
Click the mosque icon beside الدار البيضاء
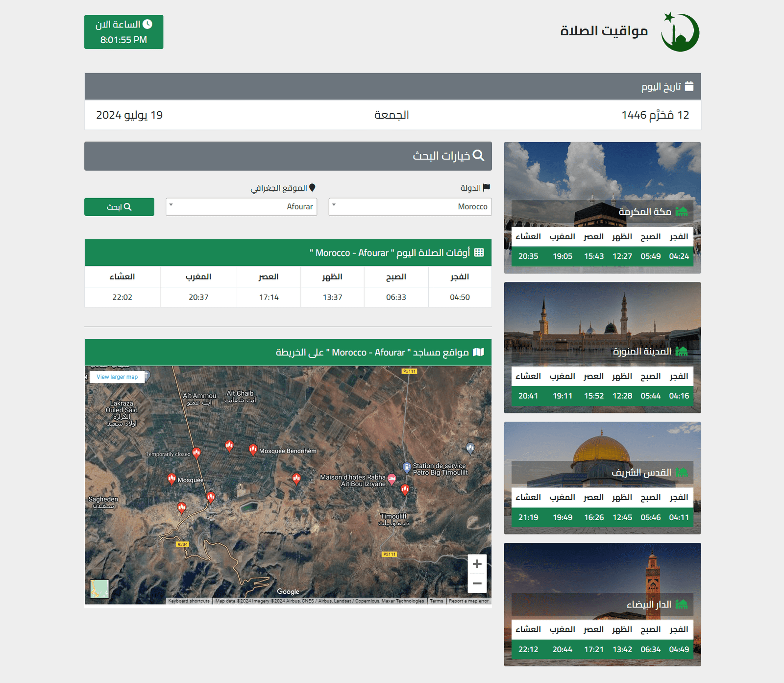click(x=682, y=604)
